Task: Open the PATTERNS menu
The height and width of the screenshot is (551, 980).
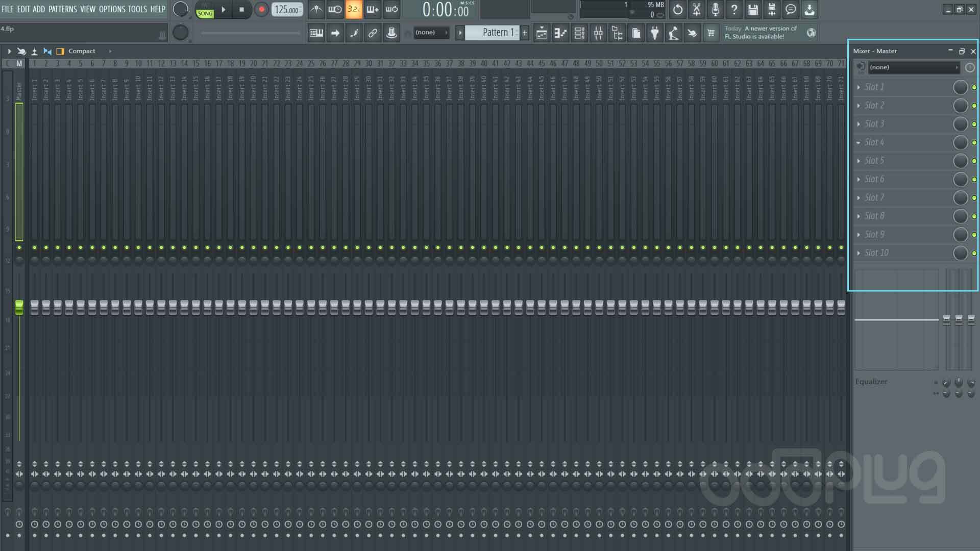Action: 63,9
